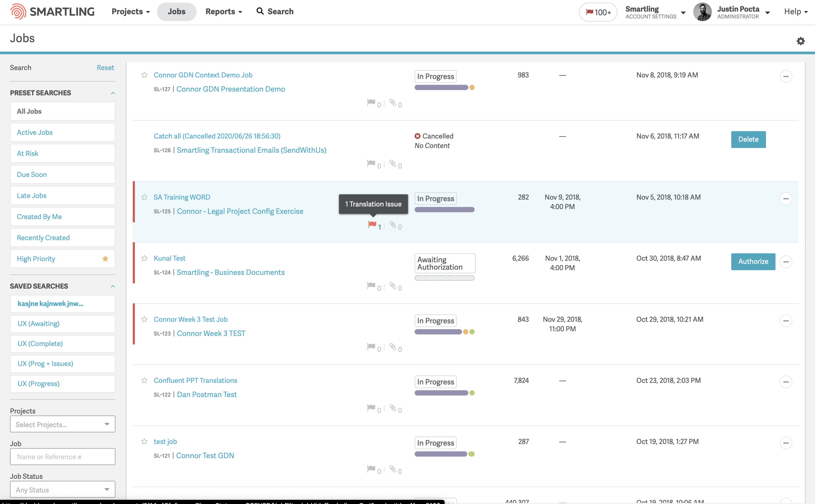Star the SA Training WORD job

pos(144,197)
